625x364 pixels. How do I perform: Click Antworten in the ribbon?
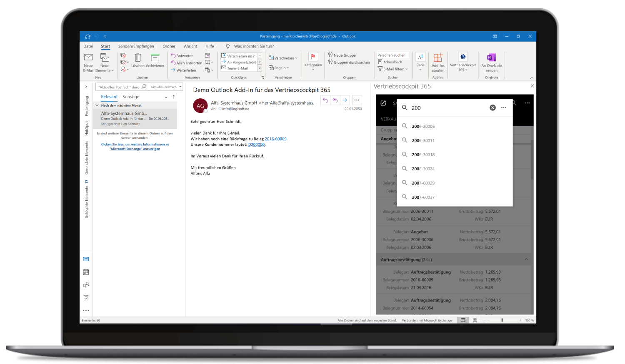click(182, 55)
